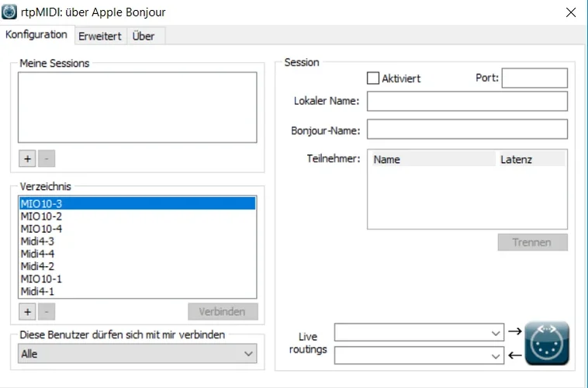Click the Name column header in Teilnehmer

pos(432,159)
